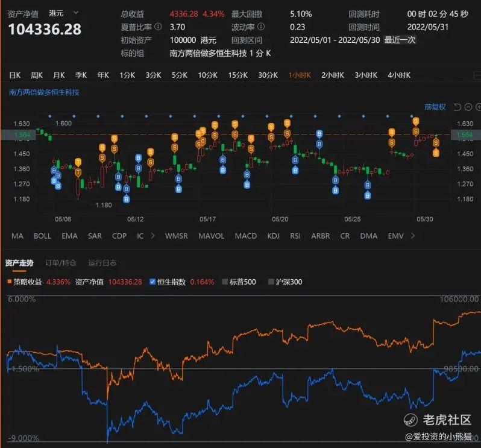481x448 pixels.
Task: Expand more indicators after EMV
Action: pyautogui.click(x=413, y=236)
